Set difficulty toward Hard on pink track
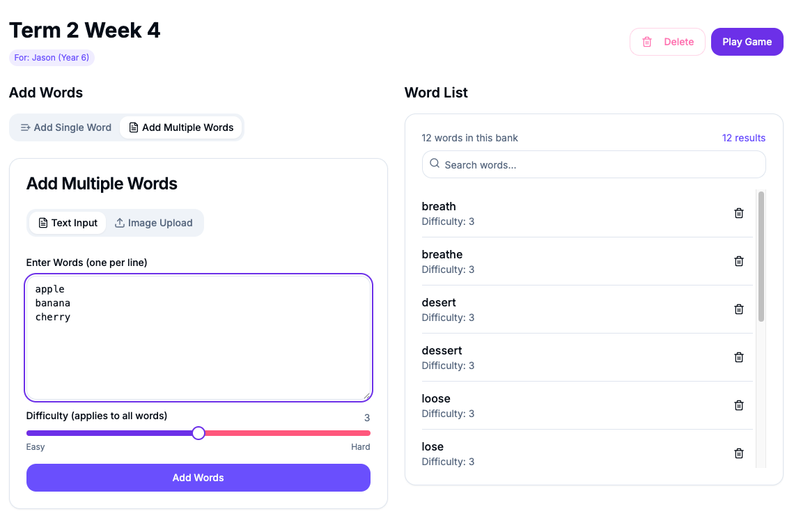 [288, 433]
